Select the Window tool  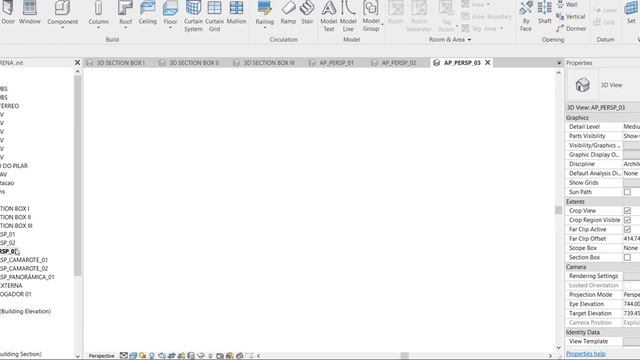[30, 13]
